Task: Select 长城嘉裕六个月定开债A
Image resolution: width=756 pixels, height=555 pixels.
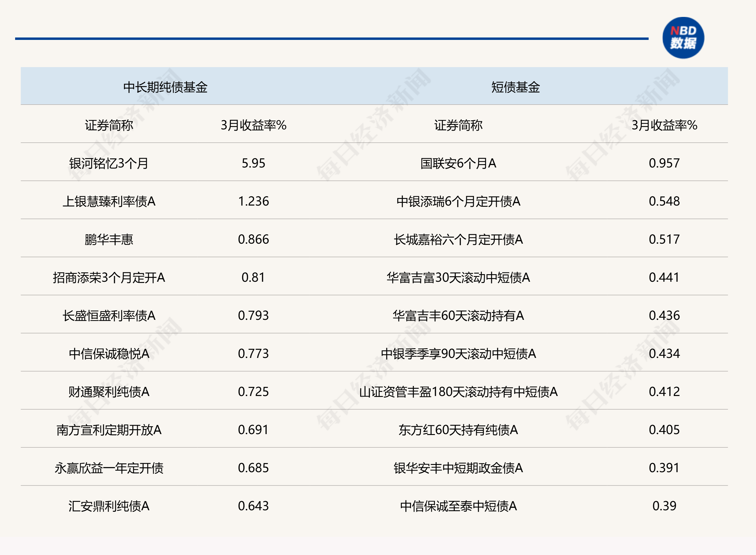Action: point(458,239)
